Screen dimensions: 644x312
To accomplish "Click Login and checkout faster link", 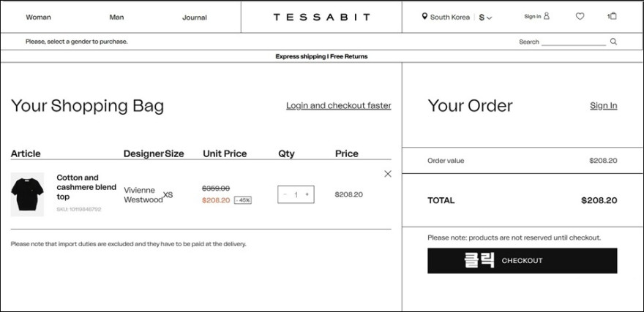I will point(338,106).
